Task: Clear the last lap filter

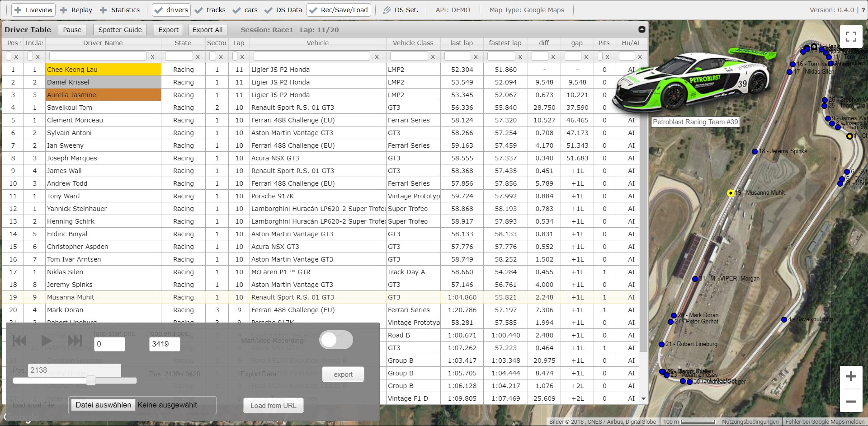Action: point(476,56)
